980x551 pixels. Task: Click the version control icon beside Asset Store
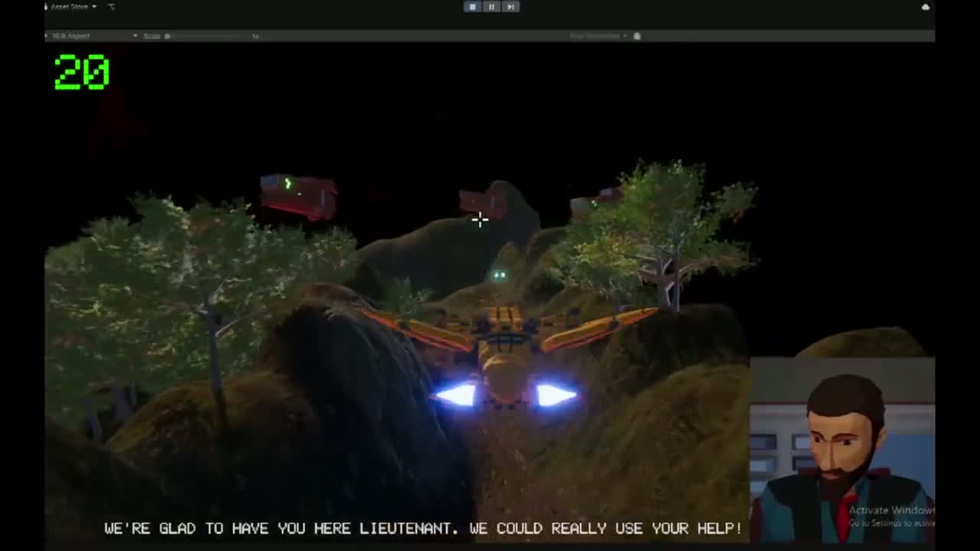[112, 6]
